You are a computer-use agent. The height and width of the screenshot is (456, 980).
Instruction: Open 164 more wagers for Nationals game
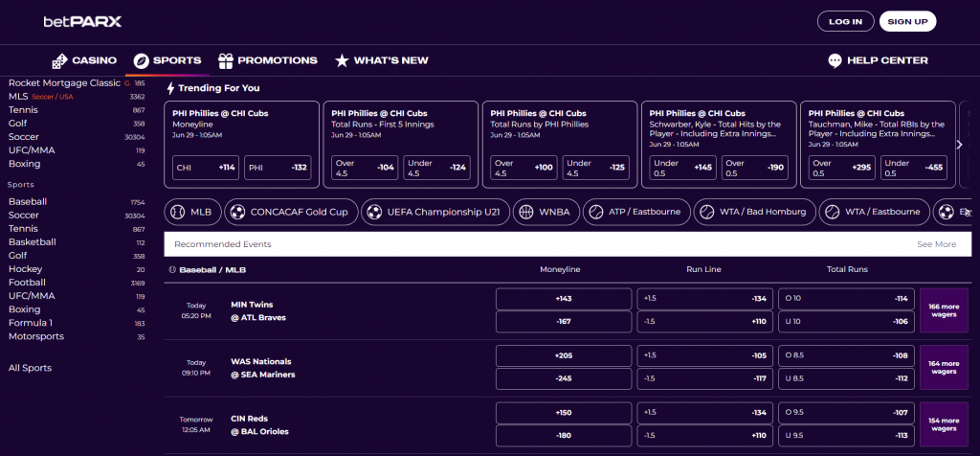[944, 368]
